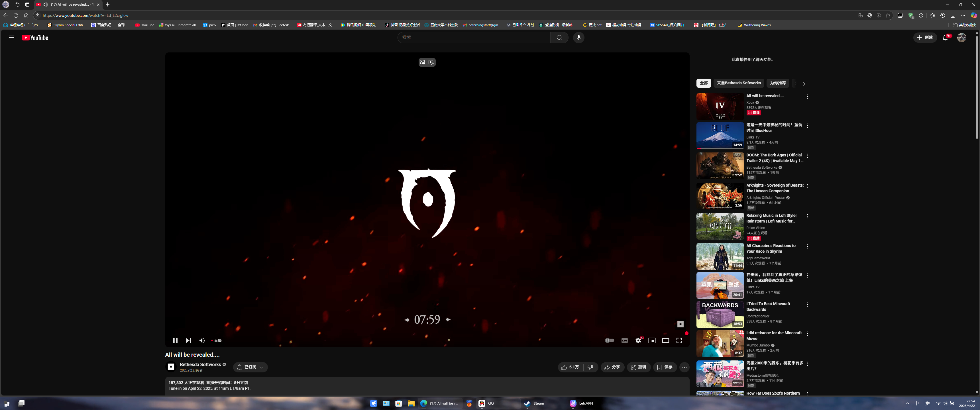Open the 剪辑 clip button

[x=638, y=367]
